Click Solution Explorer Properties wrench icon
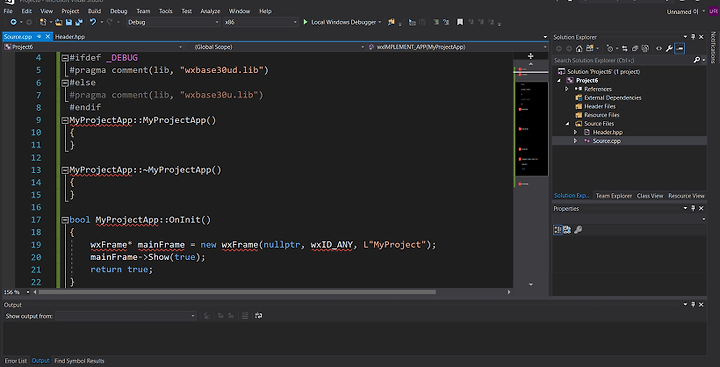The width and height of the screenshot is (720, 367). 669,48
